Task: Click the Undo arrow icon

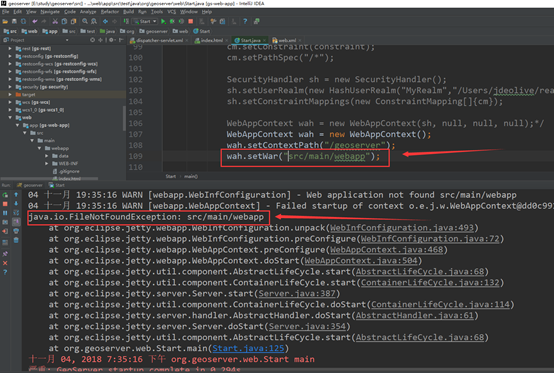Action: (35, 22)
